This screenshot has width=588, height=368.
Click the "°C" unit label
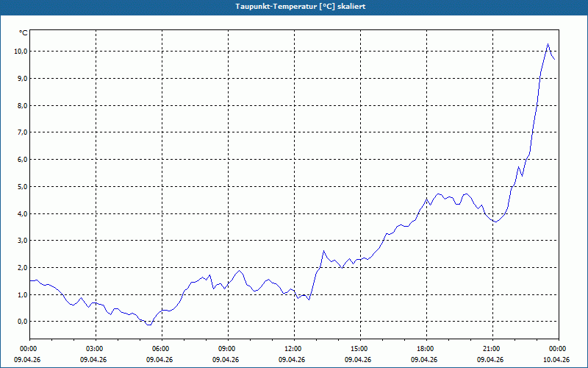coord(24,33)
